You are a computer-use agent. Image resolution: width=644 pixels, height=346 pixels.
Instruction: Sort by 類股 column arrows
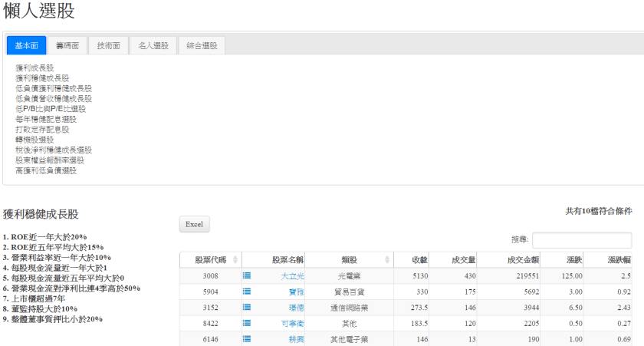pos(387,260)
